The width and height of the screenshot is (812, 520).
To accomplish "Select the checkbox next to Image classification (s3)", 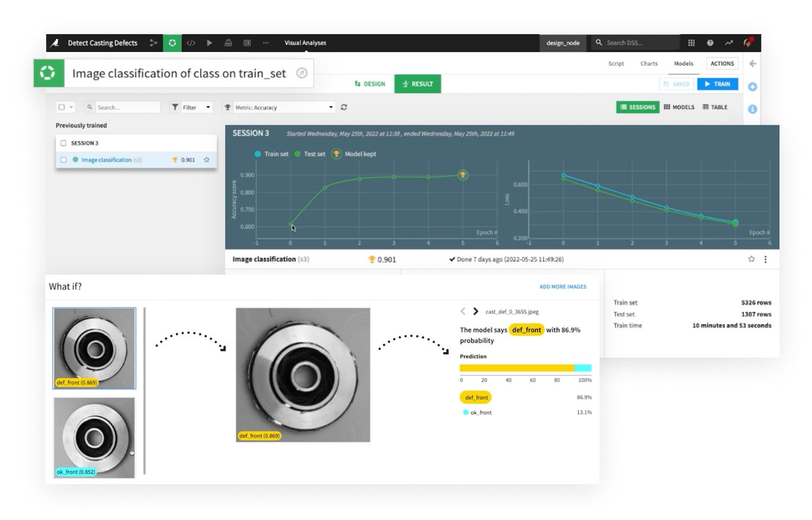I will point(64,160).
